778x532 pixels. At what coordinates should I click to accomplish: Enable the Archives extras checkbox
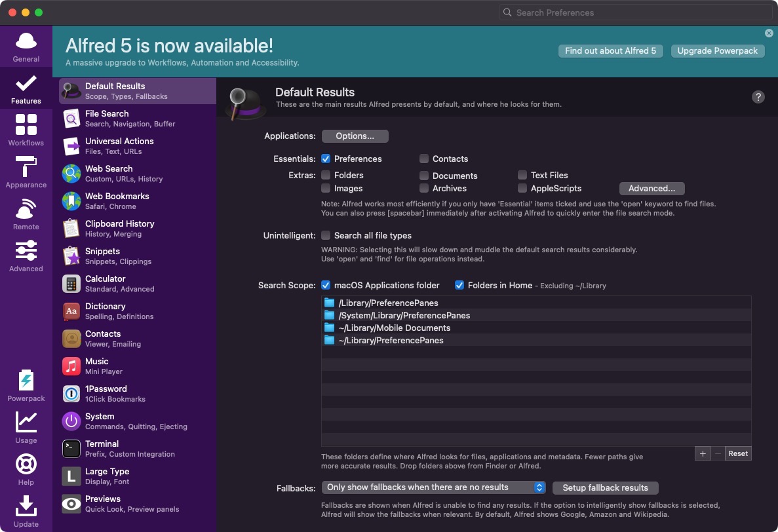tap(423, 189)
